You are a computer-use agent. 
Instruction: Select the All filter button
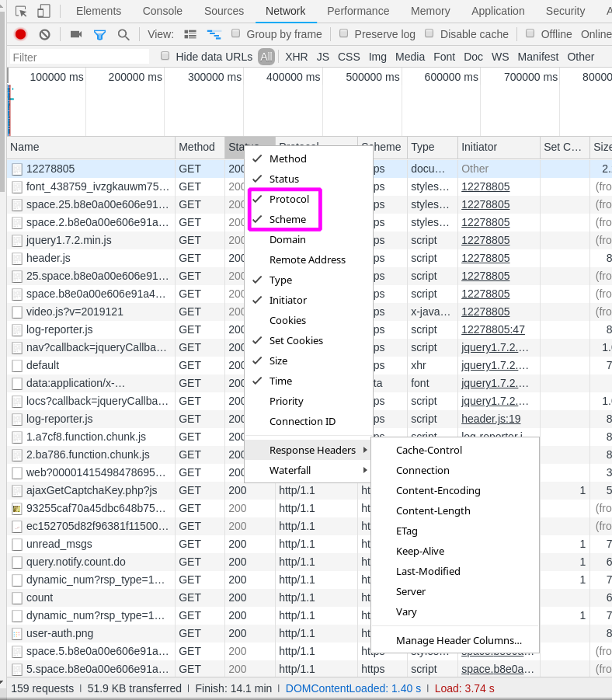[266, 57]
